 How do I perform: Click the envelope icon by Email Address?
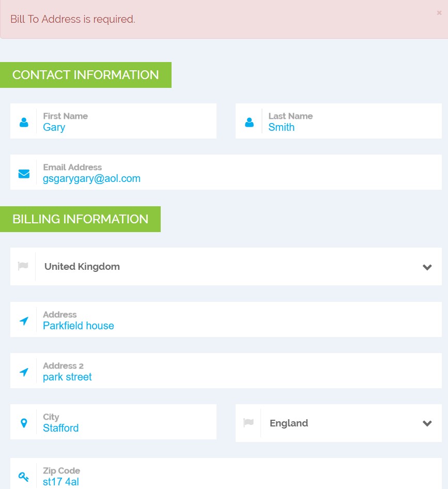coord(24,174)
